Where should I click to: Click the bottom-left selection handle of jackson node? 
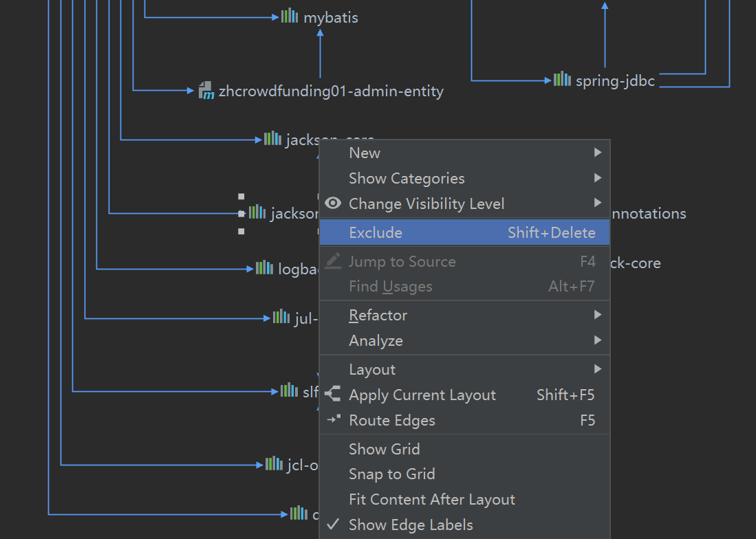tap(241, 232)
